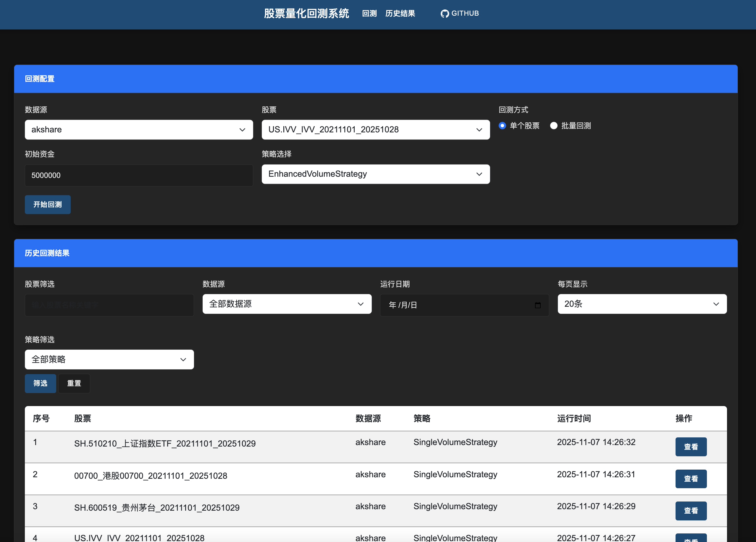Focus the 初始资金 input field
The image size is (756, 542).
point(139,175)
